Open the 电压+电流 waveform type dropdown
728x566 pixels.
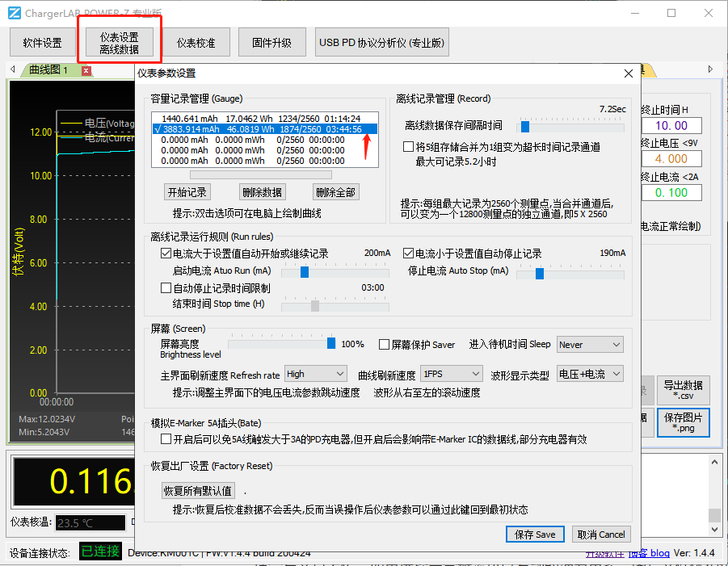pos(590,374)
